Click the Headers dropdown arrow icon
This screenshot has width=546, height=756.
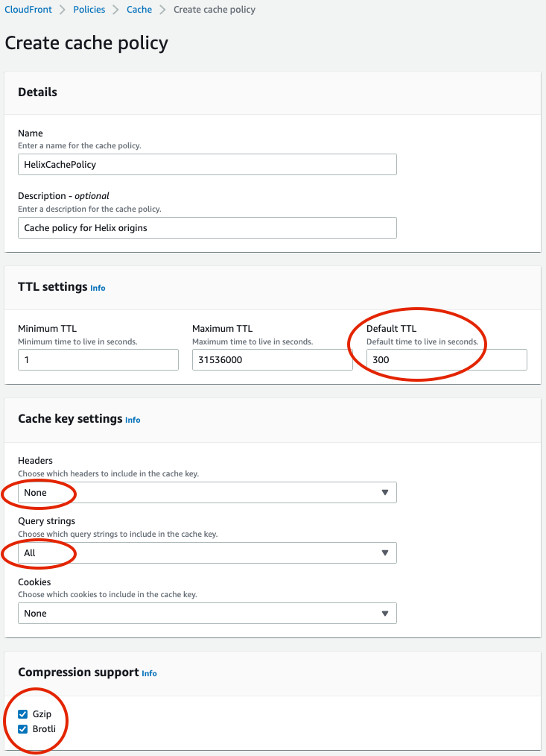click(x=385, y=492)
